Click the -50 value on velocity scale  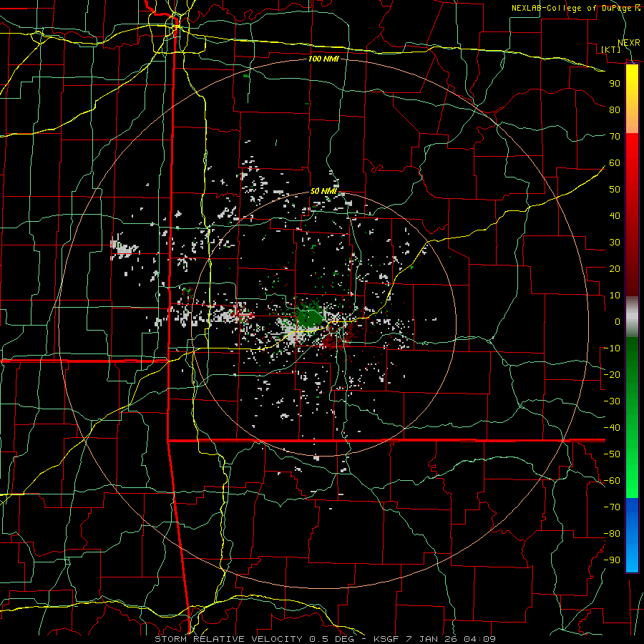pos(612,454)
